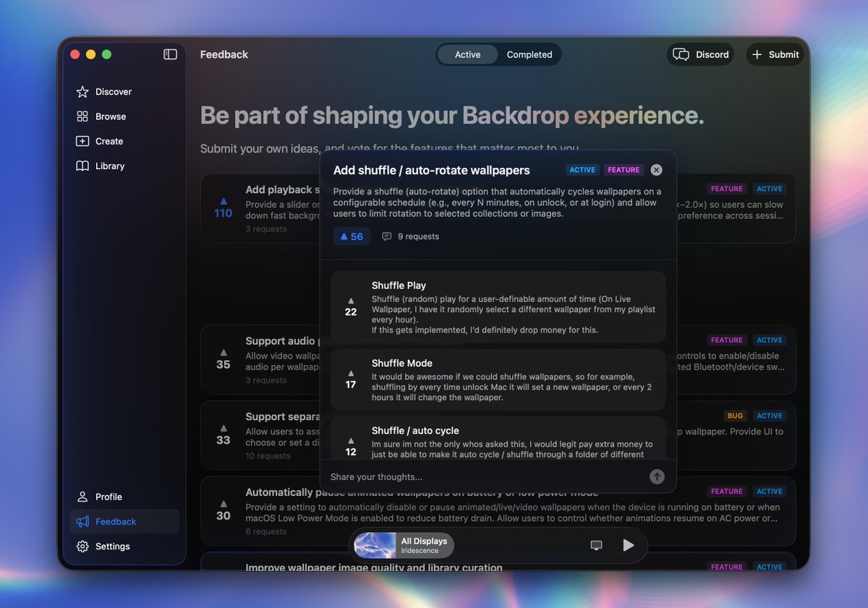Image resolution: width=868 pixels, height=608 pixels.
Task: Click the display selector monitor icon
Action: pos(596,545)
